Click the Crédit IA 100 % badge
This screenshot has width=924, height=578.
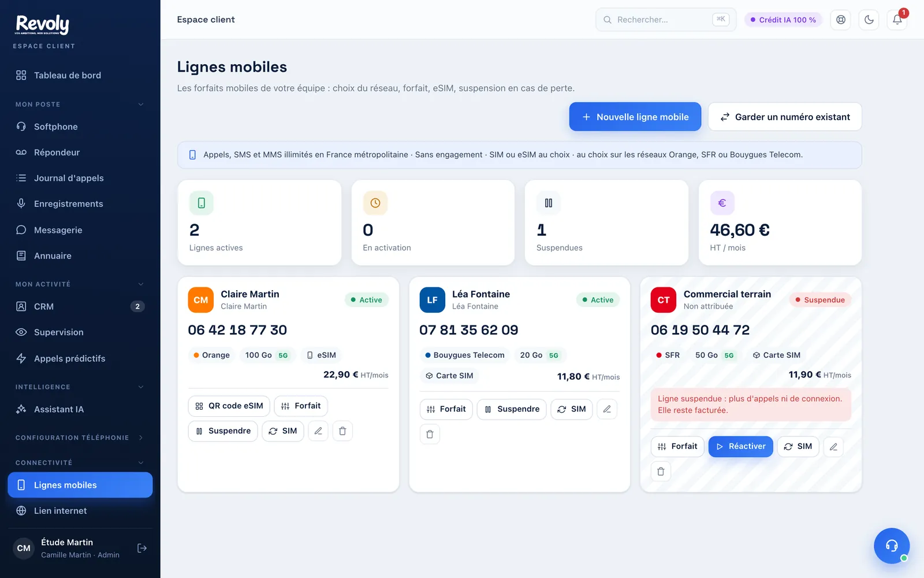pyautogui.click(x=783, y=20)
